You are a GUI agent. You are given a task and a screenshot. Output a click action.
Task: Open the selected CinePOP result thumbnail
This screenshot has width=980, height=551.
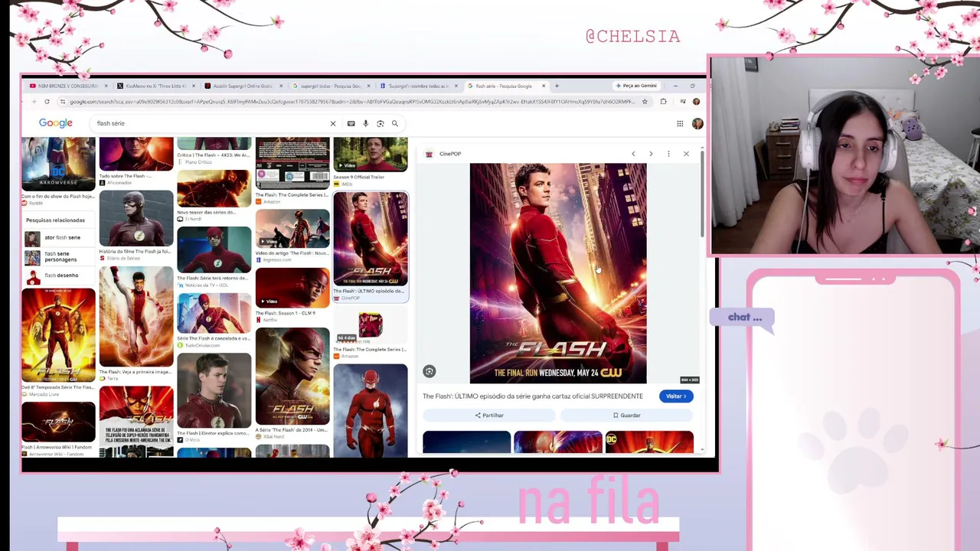[x=371, y=239]
